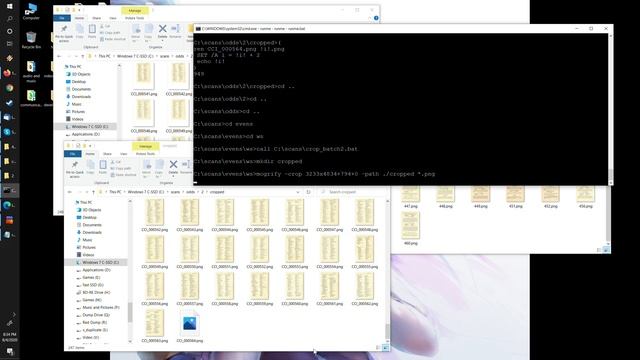The height and width of the screenshot is (360, 640).
Task: Open Recycle Bin desktop icon
Action: point(31,40)
